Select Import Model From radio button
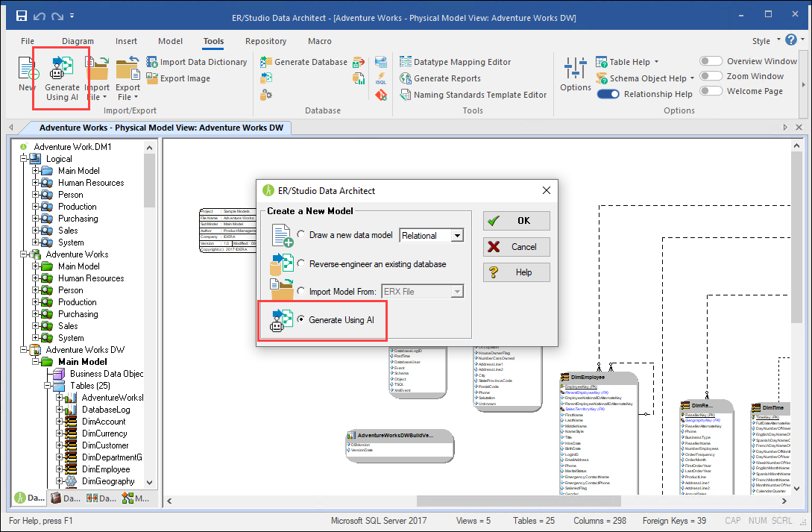 (301, 291)
